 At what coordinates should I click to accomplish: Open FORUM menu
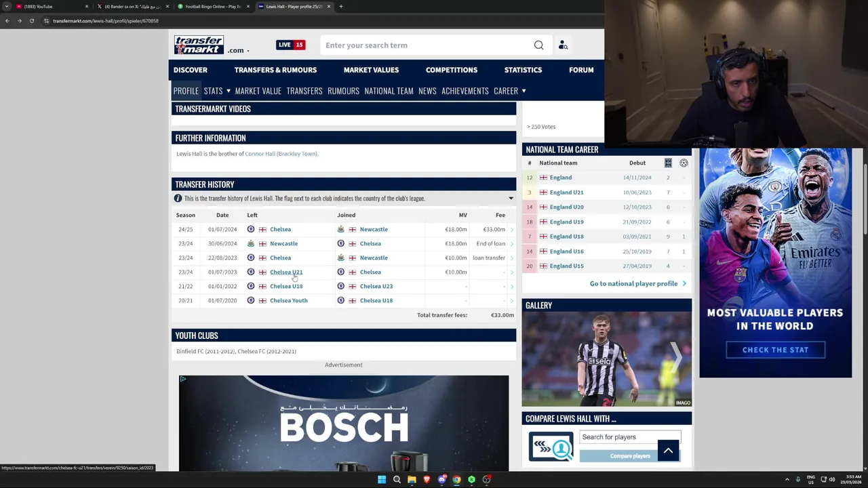tap(581, 70)
